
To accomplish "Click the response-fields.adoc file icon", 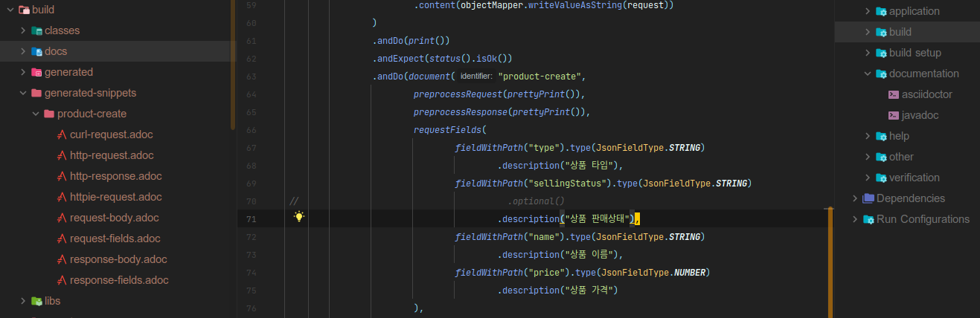I will pyautogui.click(x=62, y=280).
